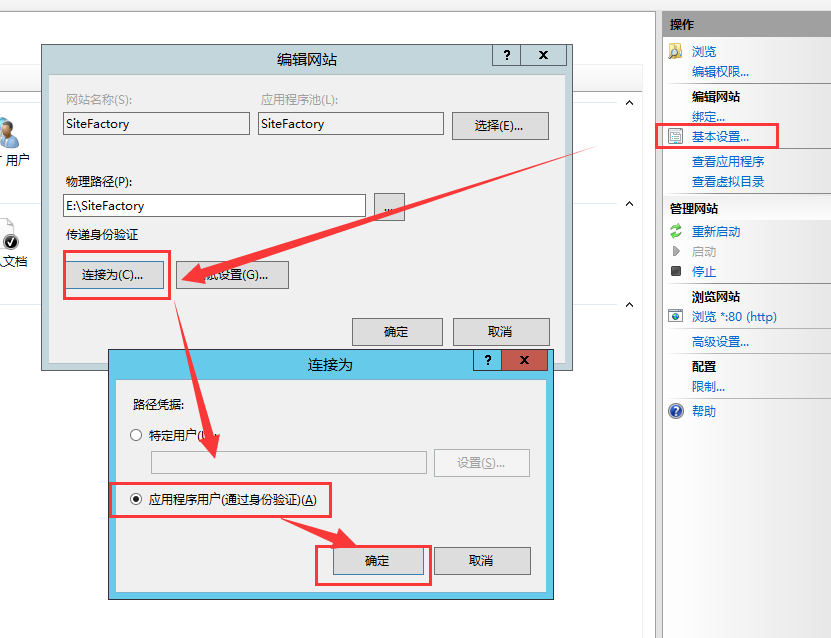The image size is (831, 638).
Task: Click the green 重新启动 restart icon
Action: point(676,231)
